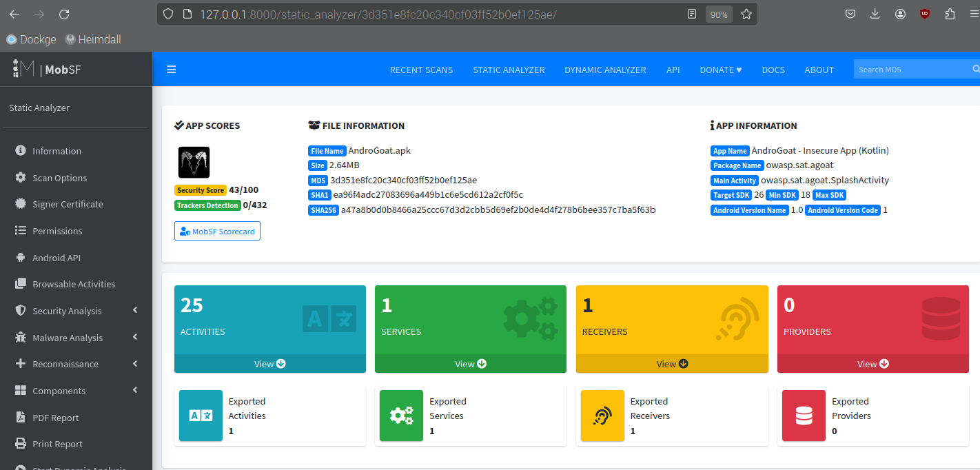Click the Search MD5 input field
The width and height of the screenshot is (980, 470).
click(911, 70)
